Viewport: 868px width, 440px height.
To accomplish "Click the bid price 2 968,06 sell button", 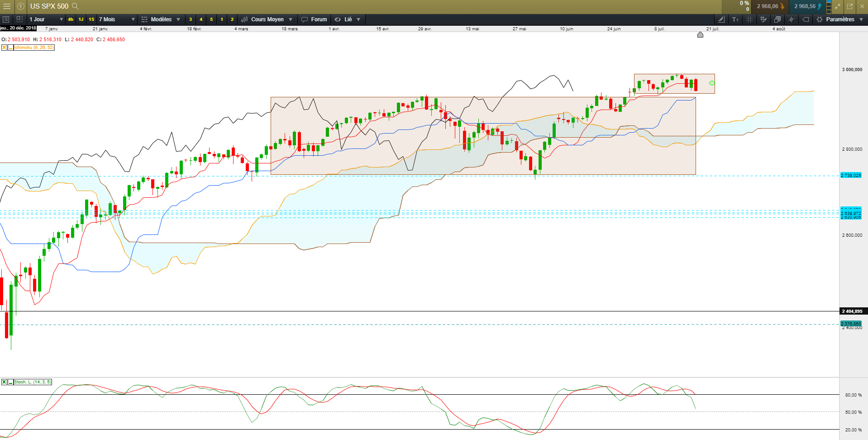I will click(x=771, y=6).
